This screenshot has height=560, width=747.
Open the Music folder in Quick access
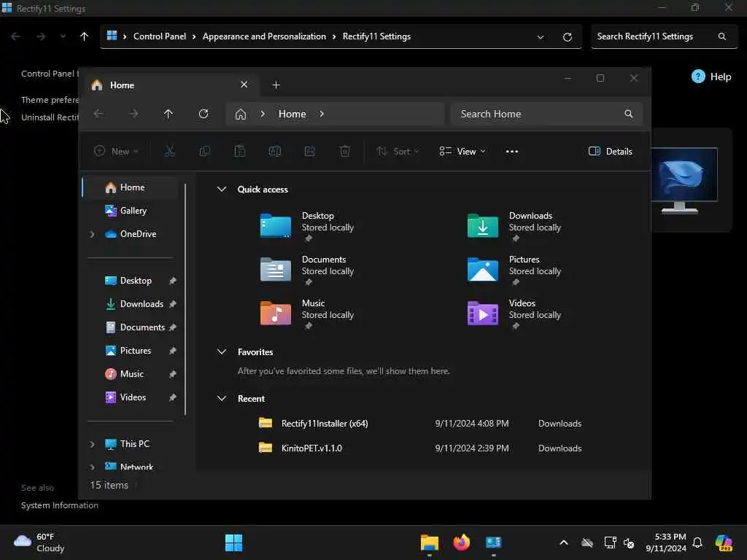click(307, 314)
